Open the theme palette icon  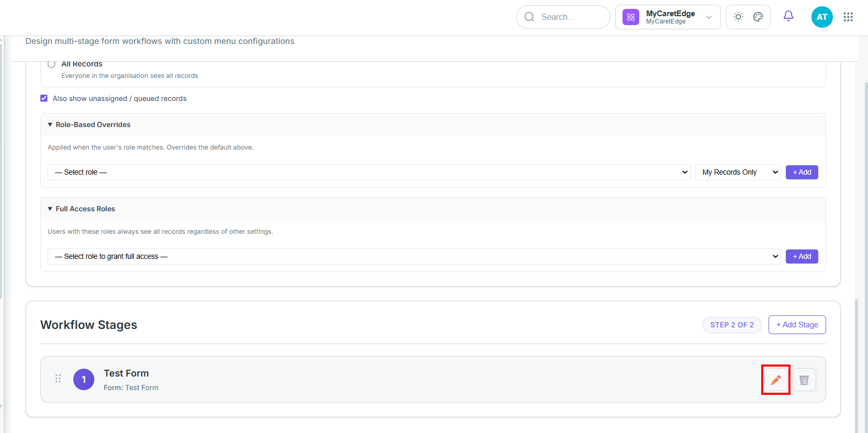click(x=758, y=17)
